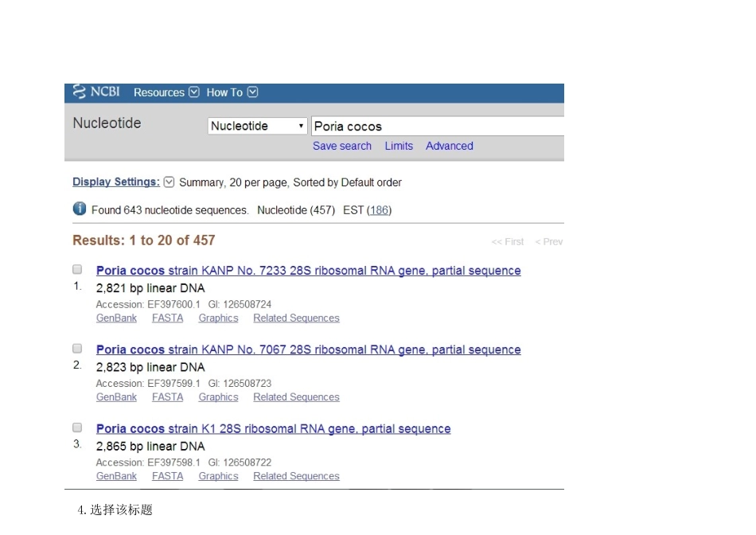The height and width of the screenshot is (535, 756).
Task: Click the 'Accession: EF397600.1' text
Action: coord(148,304)
